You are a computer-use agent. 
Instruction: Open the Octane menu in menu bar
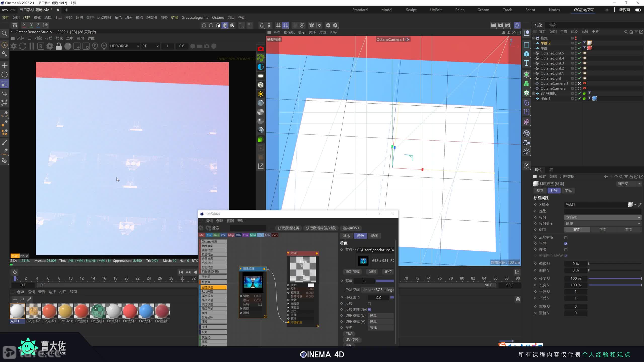click(x=218, y=18)
